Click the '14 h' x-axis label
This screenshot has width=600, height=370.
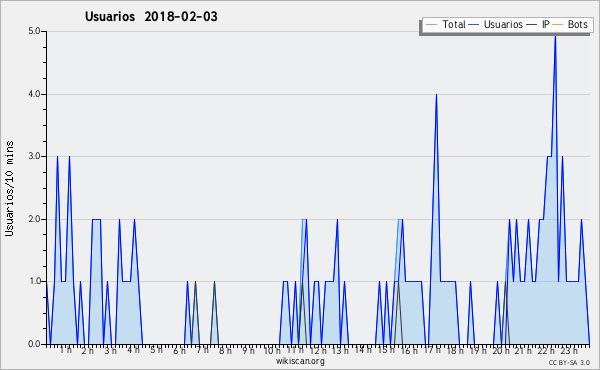coord(363,350)
